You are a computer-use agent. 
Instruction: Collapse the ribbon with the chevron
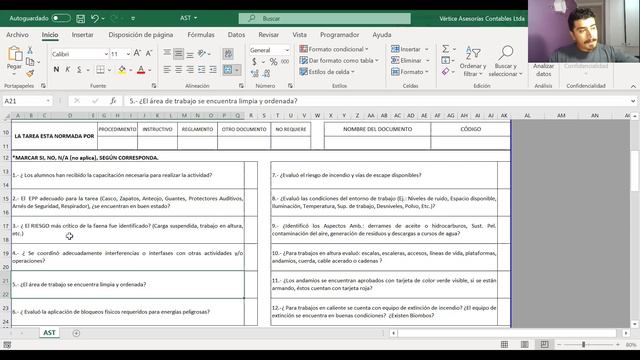[x=633, y=86]
